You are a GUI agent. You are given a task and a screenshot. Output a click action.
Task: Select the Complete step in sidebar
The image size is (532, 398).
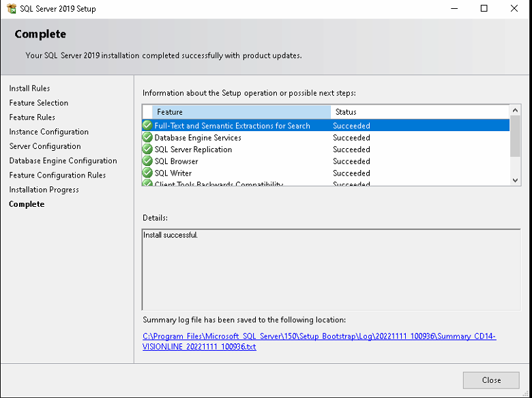(27, 204)
